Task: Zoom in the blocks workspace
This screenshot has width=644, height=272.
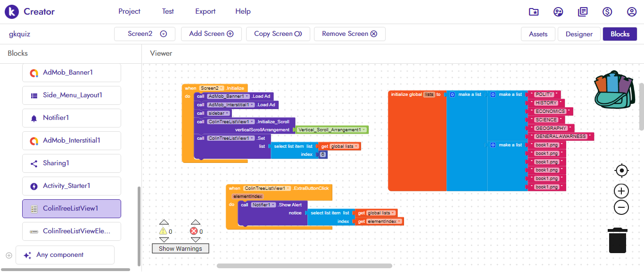Action: click(622, 191)
